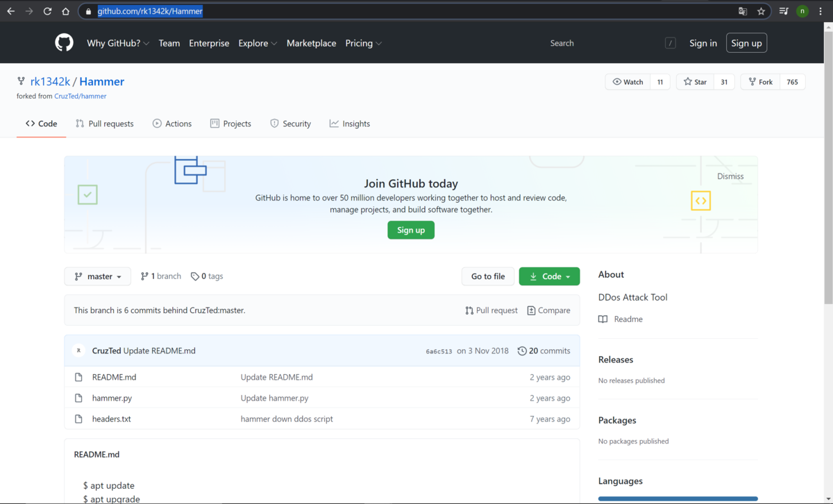This screenshot has height=504, width=833.
Task: Select the Code tab
Action: (42, 124)
